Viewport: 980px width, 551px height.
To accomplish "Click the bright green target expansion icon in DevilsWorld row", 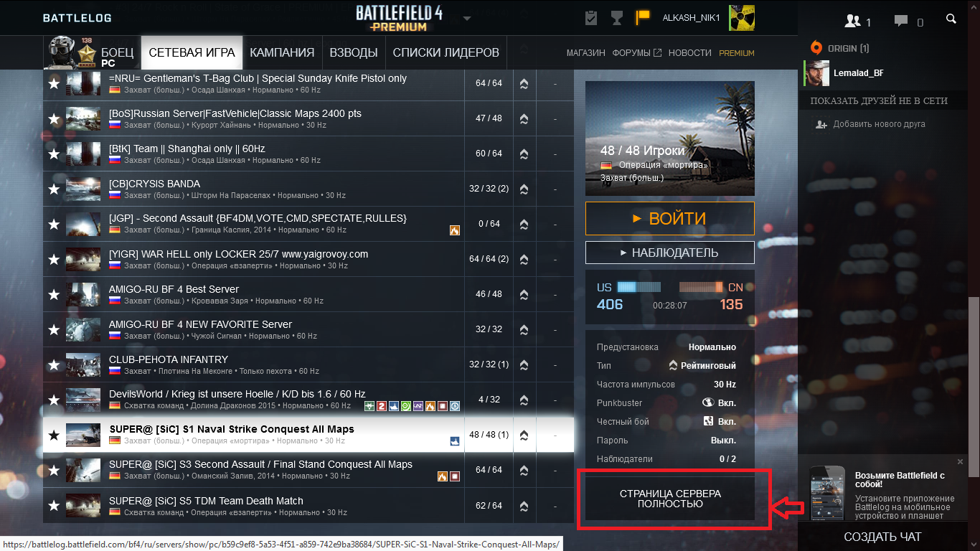I will click(x=406, y=406).
